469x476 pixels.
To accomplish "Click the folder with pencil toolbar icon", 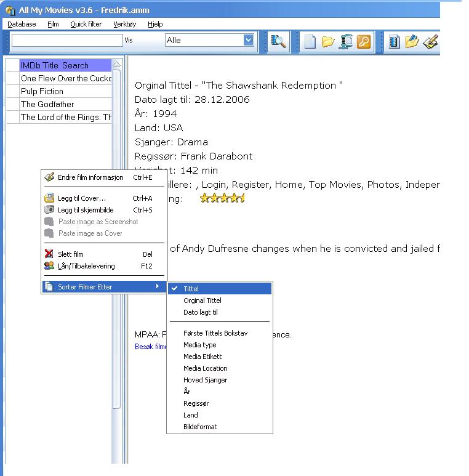I will [x=412, y=42].
